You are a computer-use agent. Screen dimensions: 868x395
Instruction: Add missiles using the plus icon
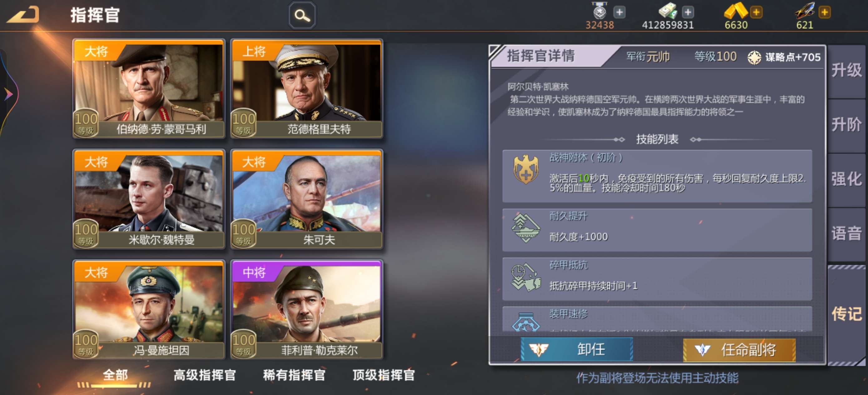point(825,12)
